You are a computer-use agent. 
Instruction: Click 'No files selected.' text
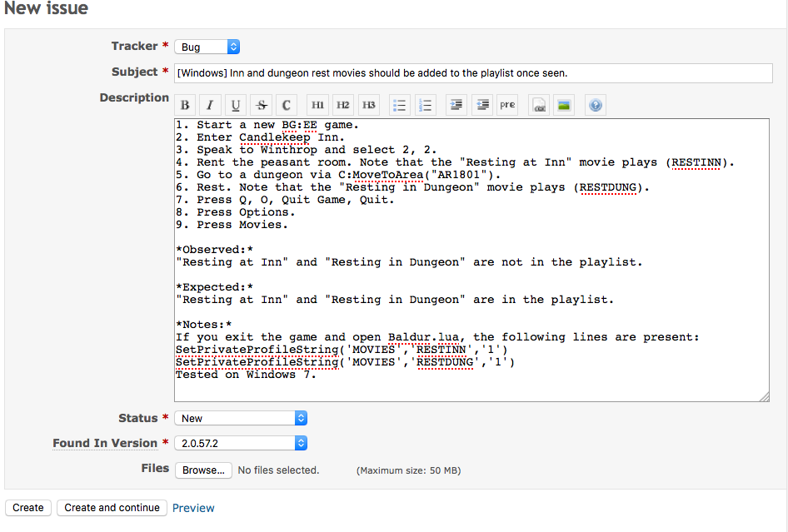coord(278,470)
